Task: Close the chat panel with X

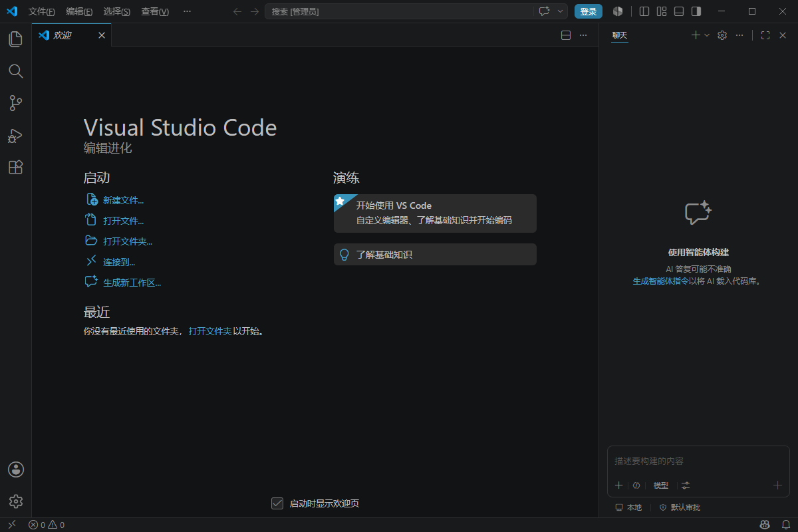Action: click(783, 35)
